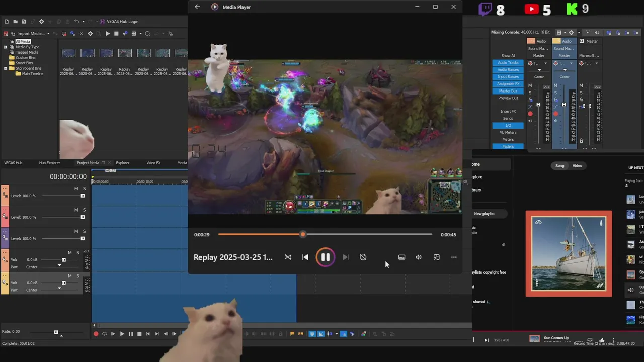Image resolution: width=644 pixels, height=362 pixels.
Task: Open Media Player volume control
Action: tap(419, 257)
